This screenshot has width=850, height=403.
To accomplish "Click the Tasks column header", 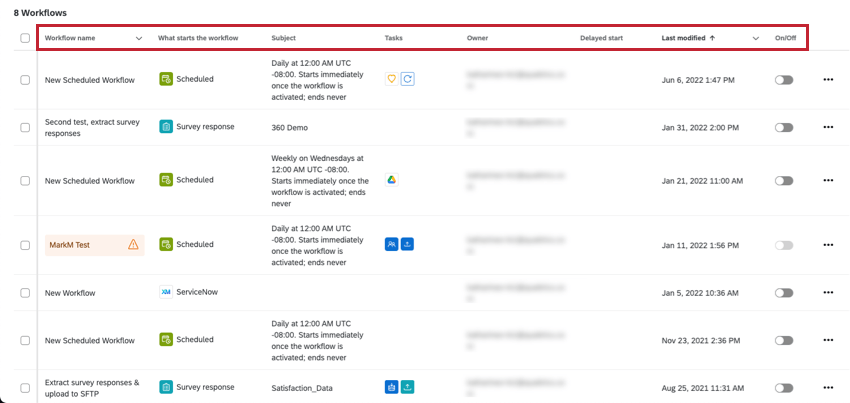I will tap(394, 38).
